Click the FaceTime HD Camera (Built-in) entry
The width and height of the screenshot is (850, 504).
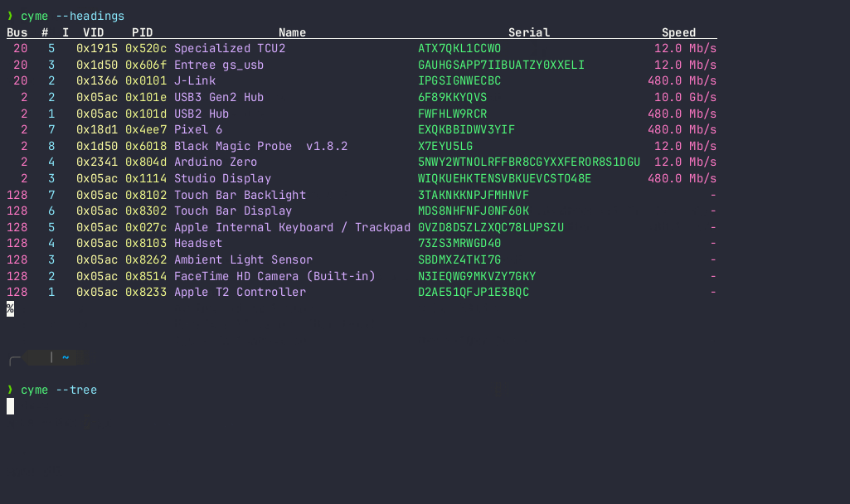click(274, 276)
